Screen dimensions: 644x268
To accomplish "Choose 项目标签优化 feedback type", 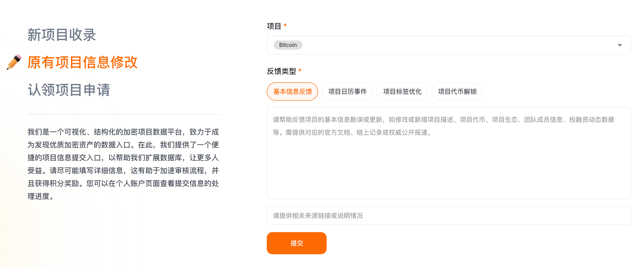I will point(402,92).
